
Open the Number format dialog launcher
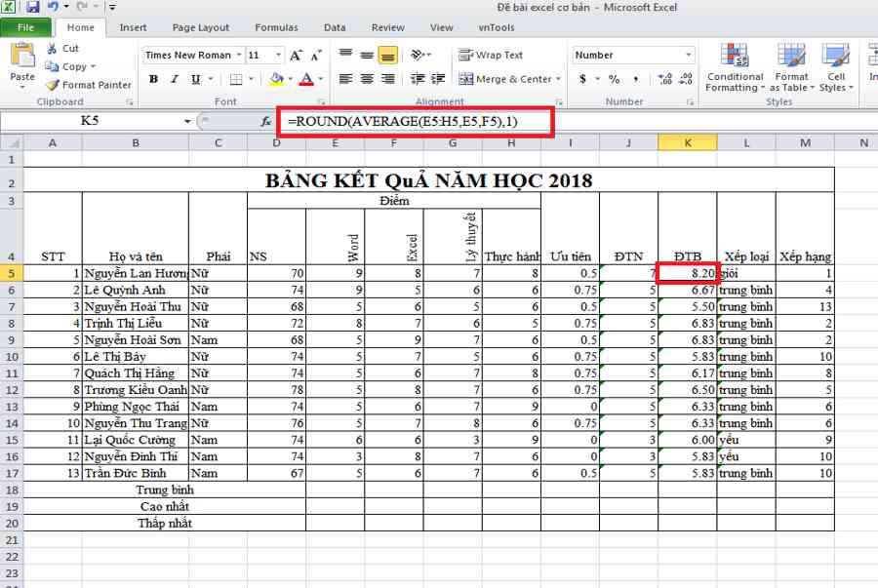click(690, 101)
